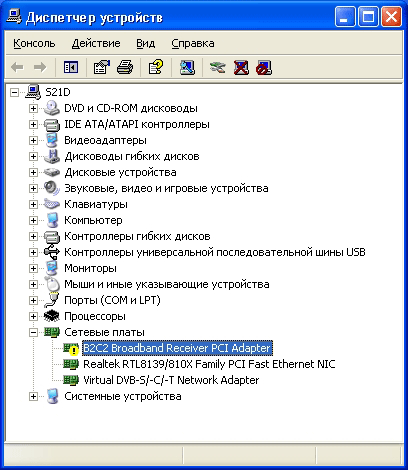This screenshot has width=408, height=470.
Task: Click the Print toolbar icon
Action: (125, 67)
